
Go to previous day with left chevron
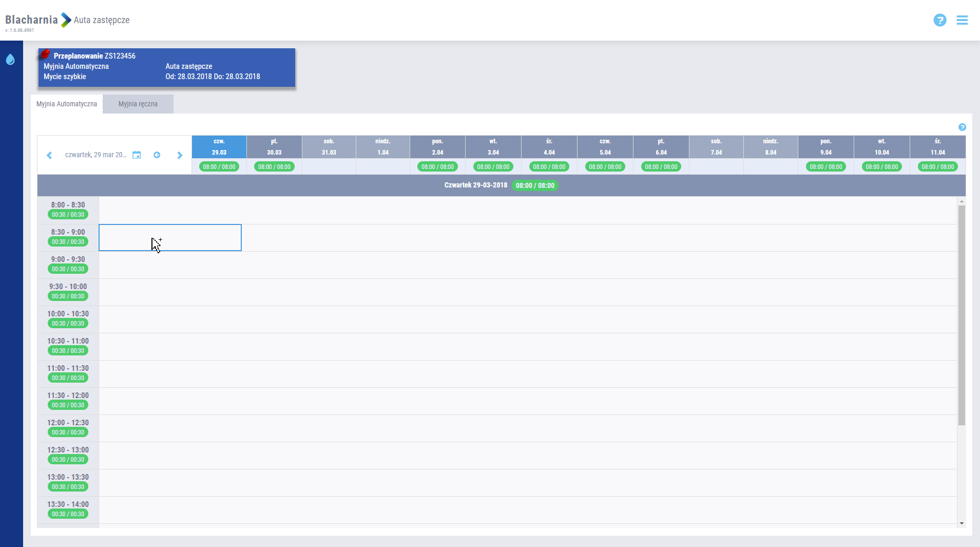pos(49,155)
